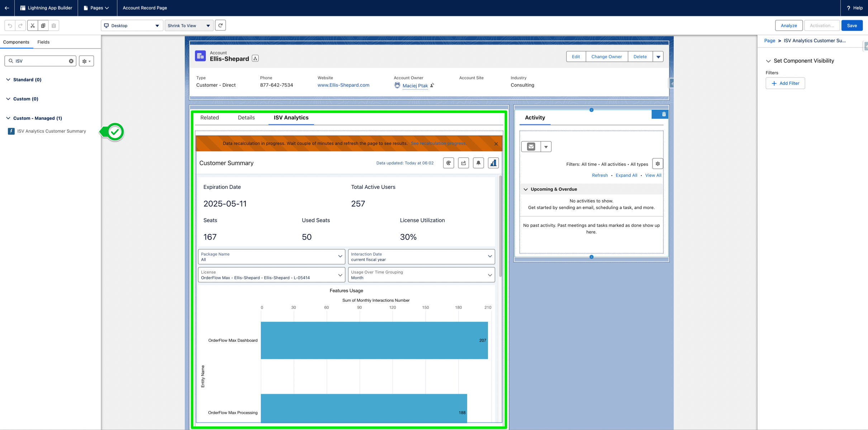This screenshot has width=868, height=430.
Task: Click the Customer Summary analytics chart icon
Action: click(x=492, y=163)
